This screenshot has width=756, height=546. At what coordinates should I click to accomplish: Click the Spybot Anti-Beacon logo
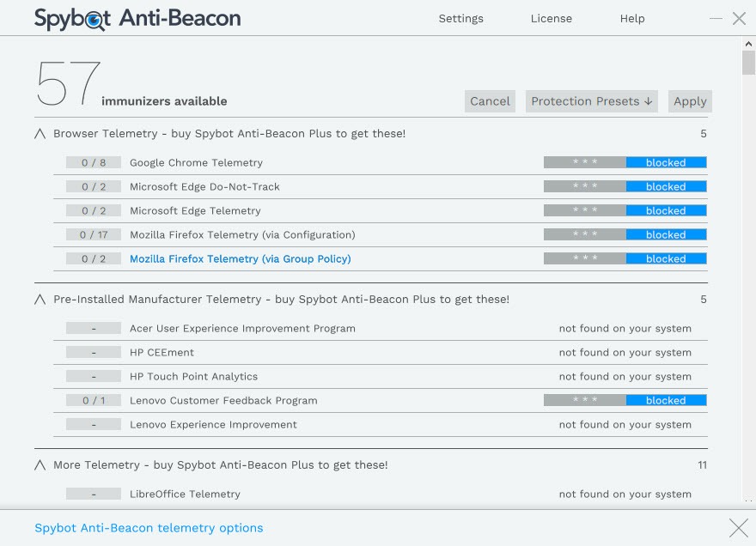point(137,19)
